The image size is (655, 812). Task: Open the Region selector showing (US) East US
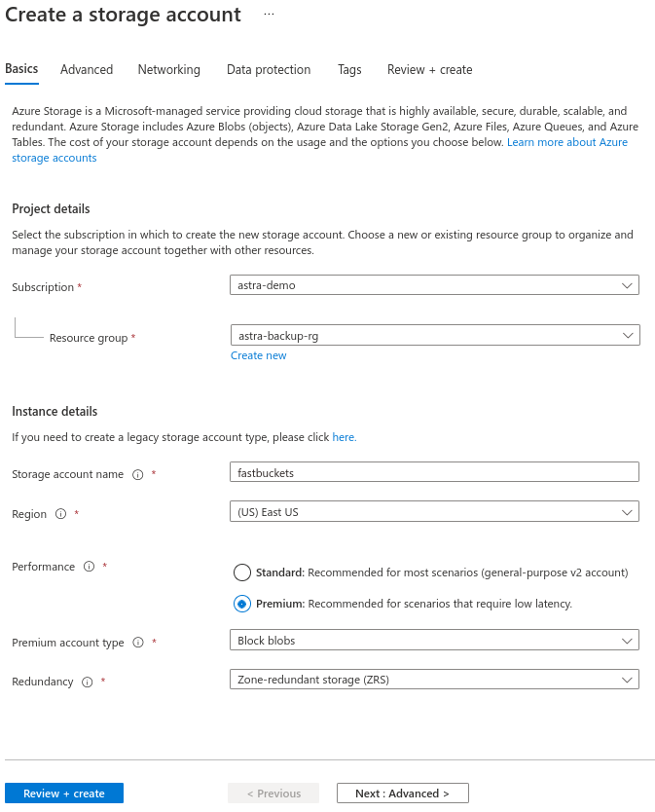[433, 511]
